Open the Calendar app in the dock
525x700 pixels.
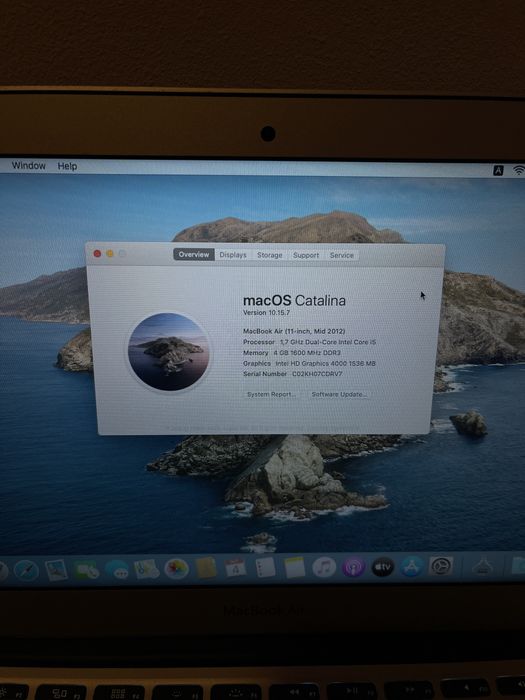tap(235, 568)
